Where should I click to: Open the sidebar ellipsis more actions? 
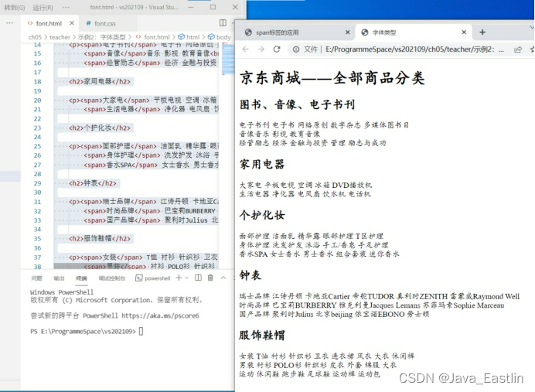point(9,23)
